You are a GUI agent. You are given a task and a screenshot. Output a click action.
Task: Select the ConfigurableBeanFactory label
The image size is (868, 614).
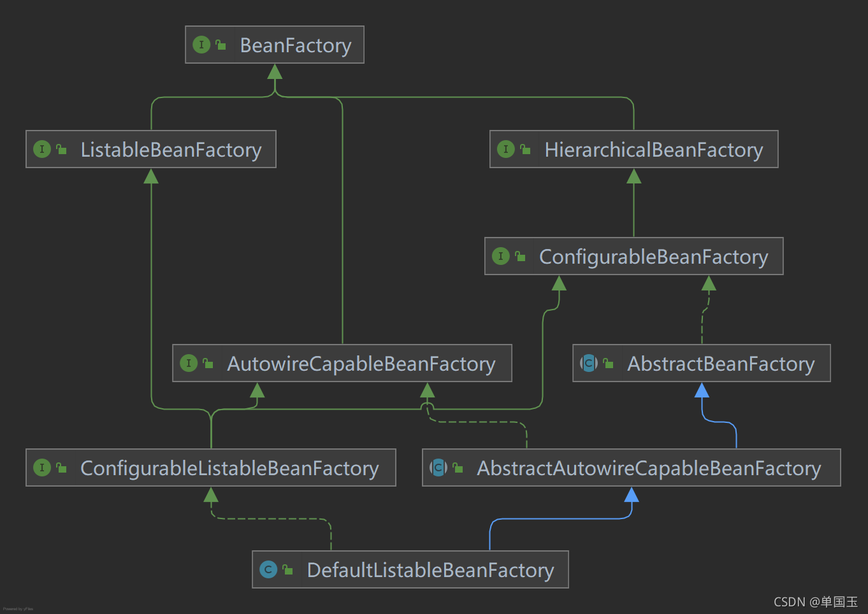654,257
